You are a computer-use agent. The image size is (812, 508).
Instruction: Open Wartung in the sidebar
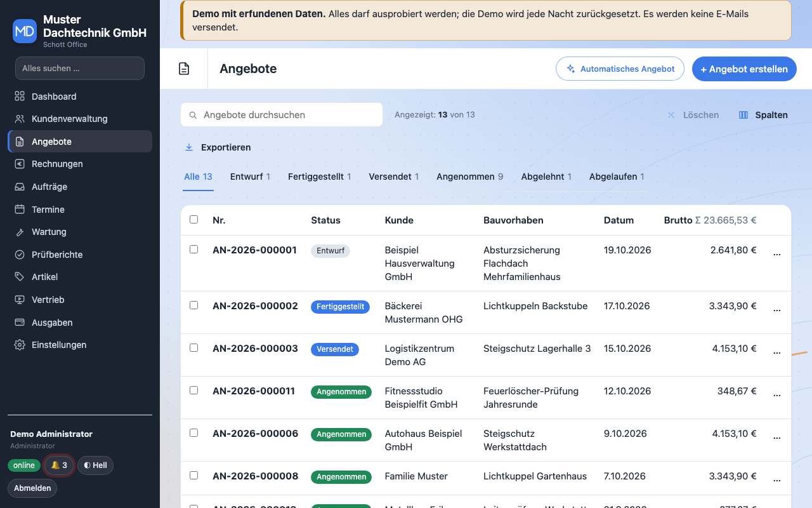pyautogui.click(x=80, y=232)
